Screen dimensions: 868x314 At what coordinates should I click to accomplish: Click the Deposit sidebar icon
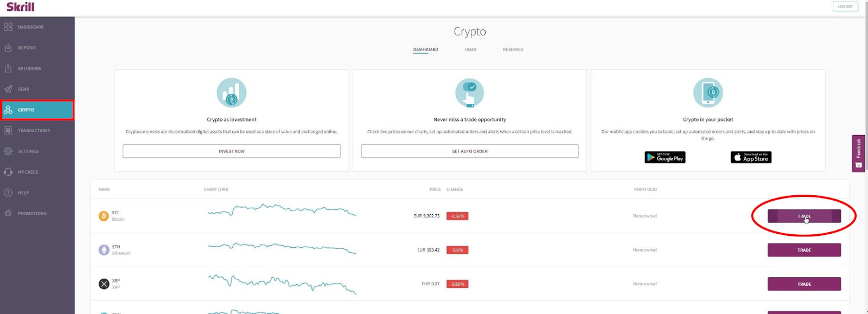pos(8,48)
